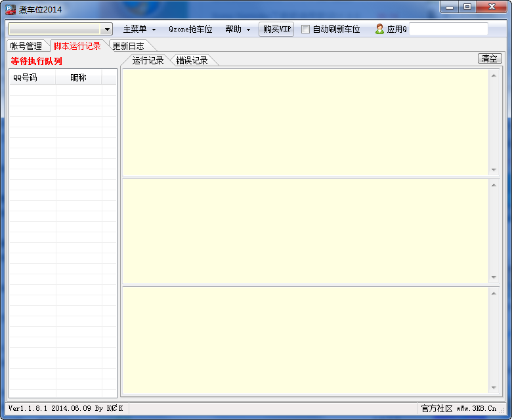Open the 更新日志 tab
Screen dimensions: 512x420
[x=128, y=46]
